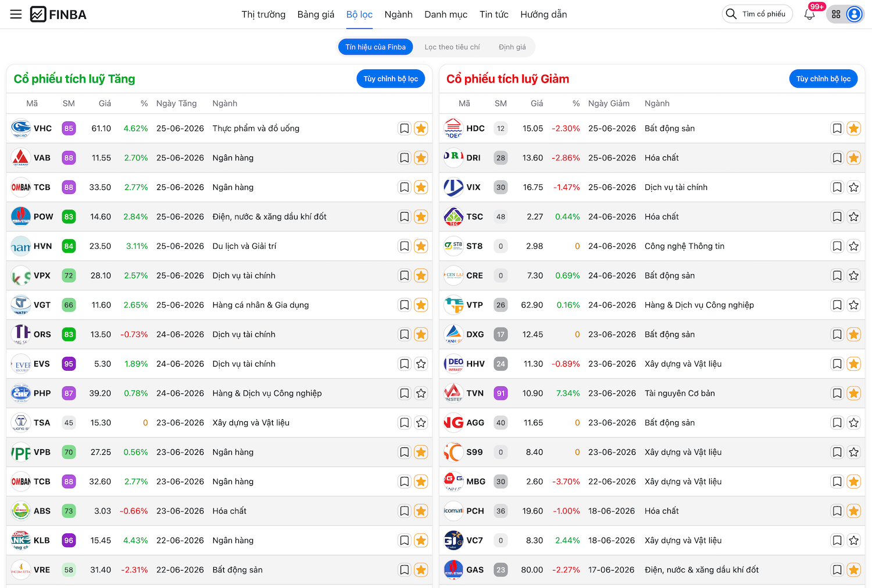The width and height of the screenshot is (872, 588).
Task: Bookmark the VIX stock row
Action: [x=837, y=187]
